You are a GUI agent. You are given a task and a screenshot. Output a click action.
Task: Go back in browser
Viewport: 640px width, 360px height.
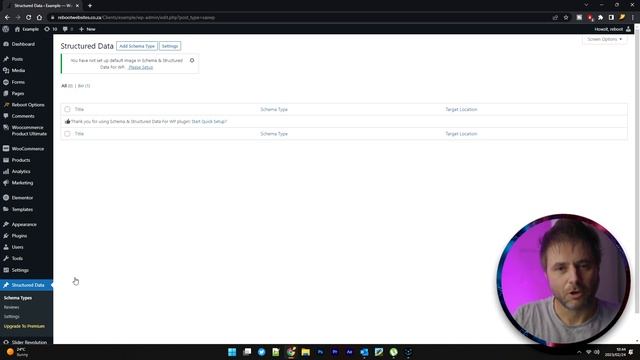click(x=7, y=18)
